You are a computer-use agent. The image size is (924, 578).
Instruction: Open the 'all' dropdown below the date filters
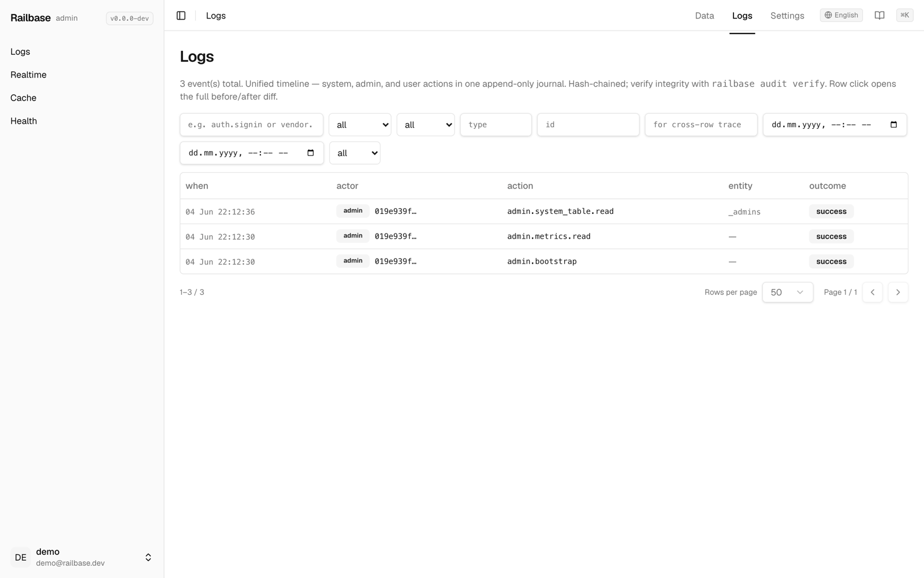click(x=355, y=153)
